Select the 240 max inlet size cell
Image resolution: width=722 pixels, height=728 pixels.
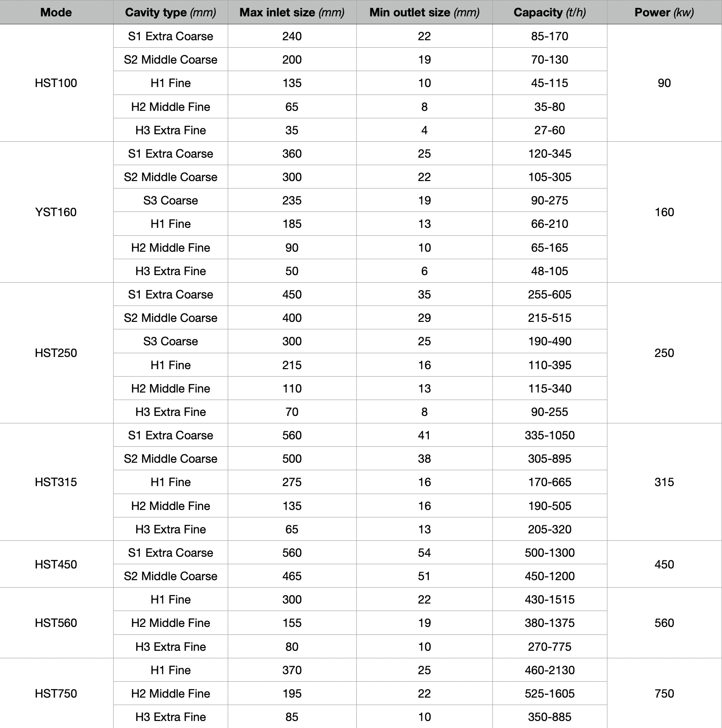click(292, 36)
